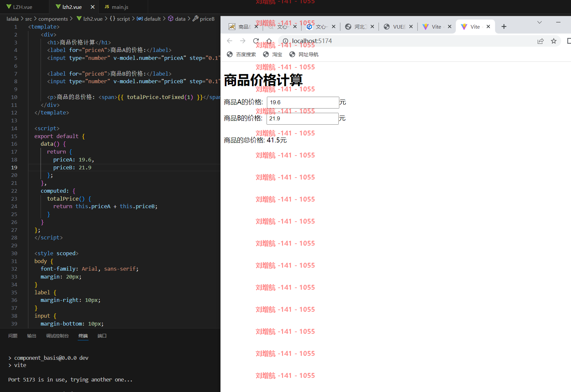Open the 问题 panel tab
The image size is (571, 392).
coord(13,336)
